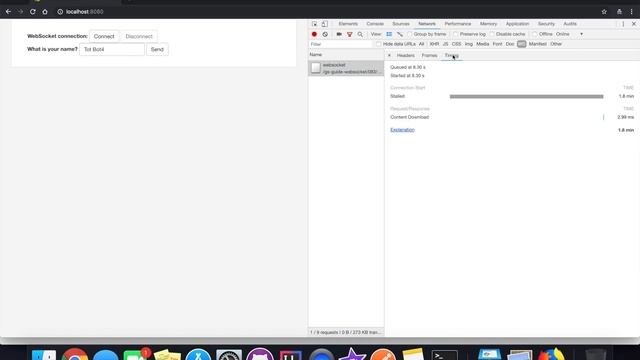Reload the localhost page

pos(33,12)
